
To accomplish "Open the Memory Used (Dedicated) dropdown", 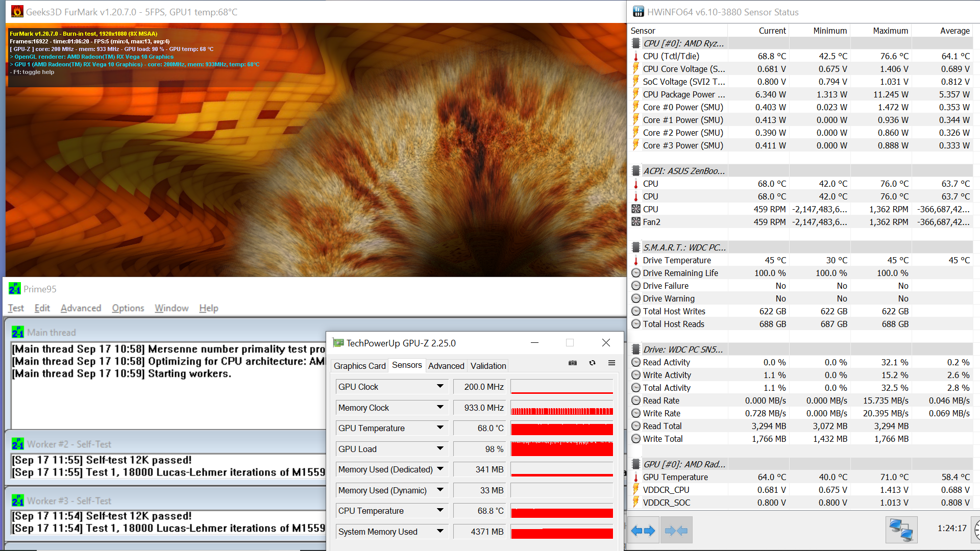I will (440, 469).
